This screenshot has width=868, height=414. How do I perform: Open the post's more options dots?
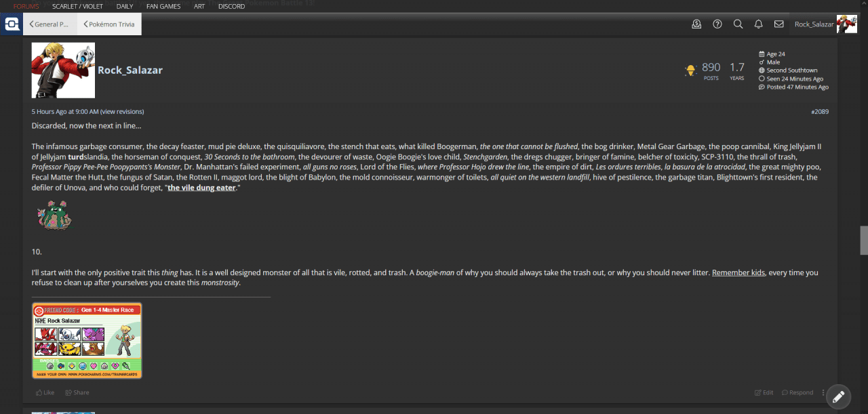coord(823,392)
